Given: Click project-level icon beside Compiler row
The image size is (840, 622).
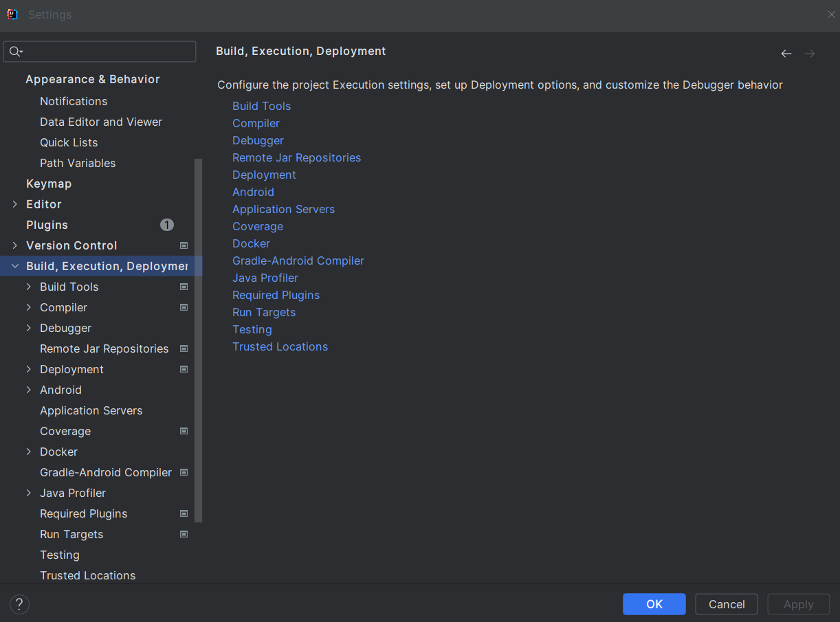Looking at the screenshot, I should click(184, 307).
